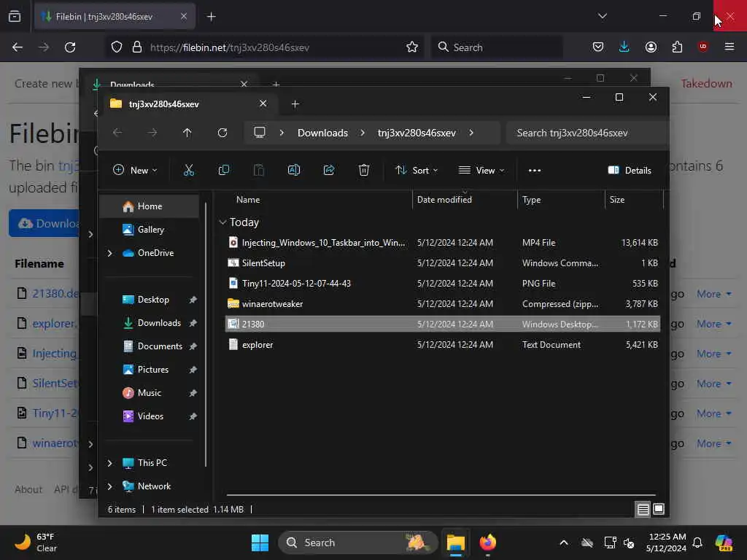Screen dimensions: 747x560
Task: Sort by Size column header
Action: 617,200
